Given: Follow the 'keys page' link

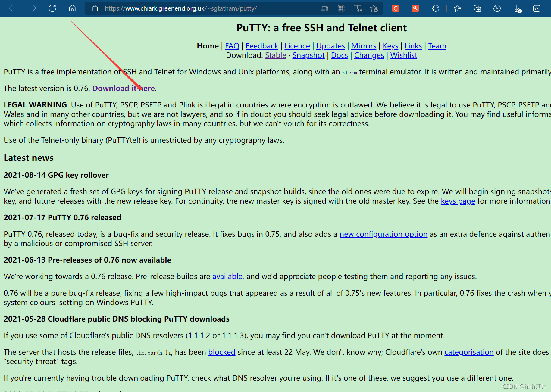Looking at the screenshot, I should coord(458,201).
